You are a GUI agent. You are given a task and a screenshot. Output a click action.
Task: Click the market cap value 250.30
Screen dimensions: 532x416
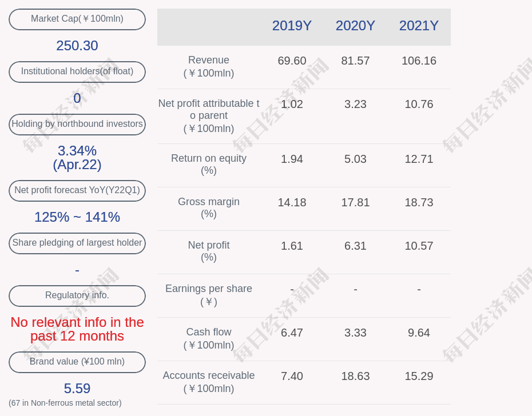coord(77,46)
